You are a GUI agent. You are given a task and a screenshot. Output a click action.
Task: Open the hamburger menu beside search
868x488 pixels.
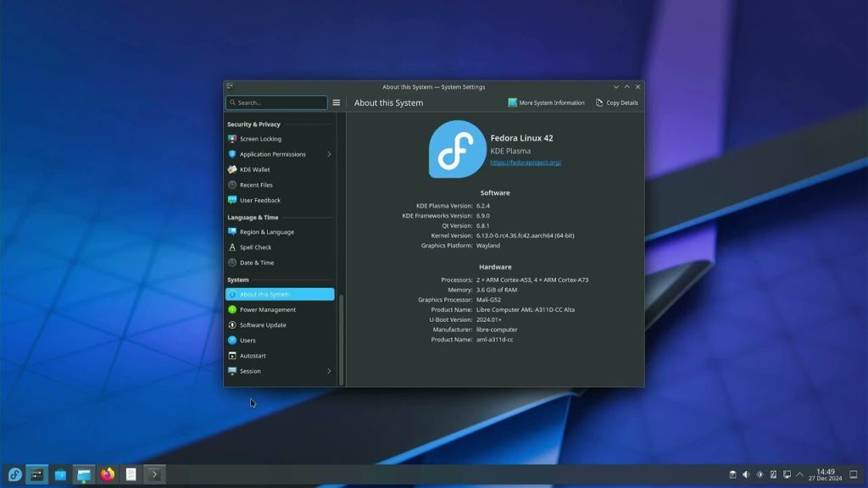(336, 103)
